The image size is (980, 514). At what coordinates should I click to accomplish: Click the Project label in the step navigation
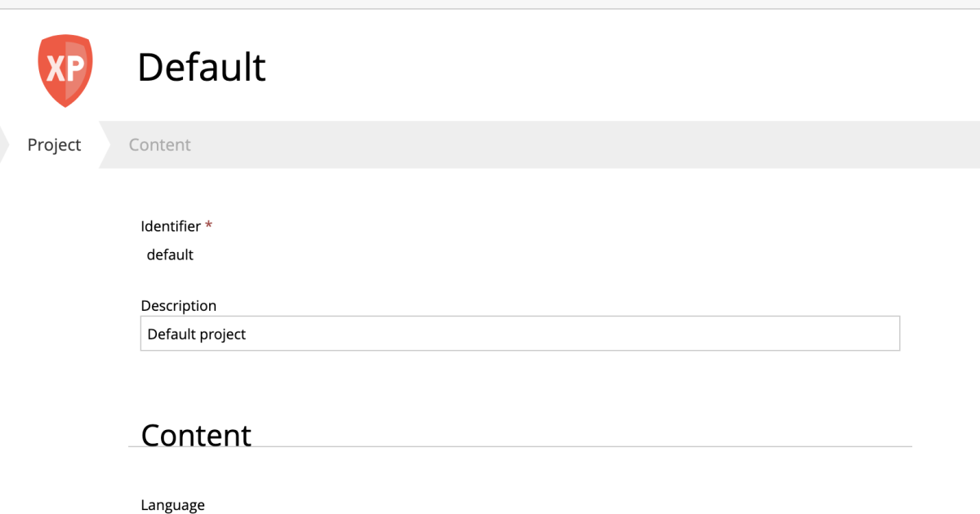pyautogui.click(x=54, y=144)
